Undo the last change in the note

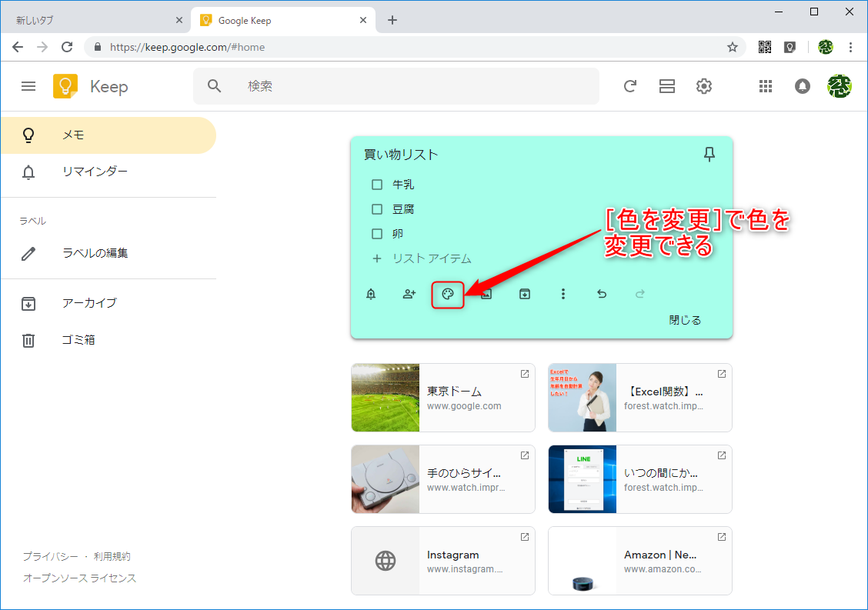601,294
